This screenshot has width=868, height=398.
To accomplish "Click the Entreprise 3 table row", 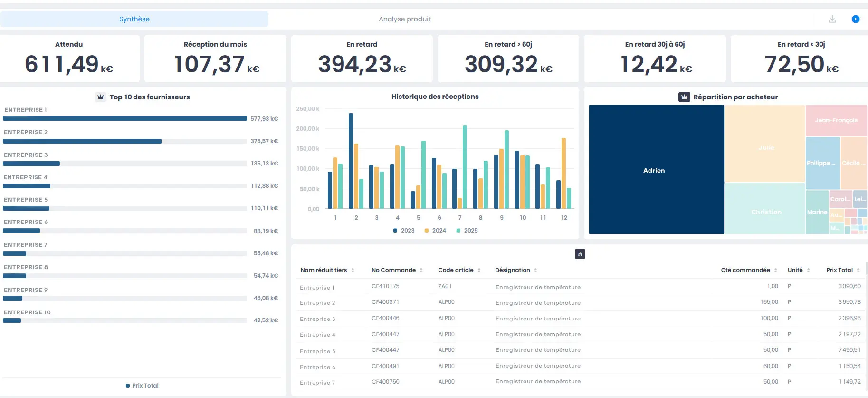I will click(x=317, y=319).
